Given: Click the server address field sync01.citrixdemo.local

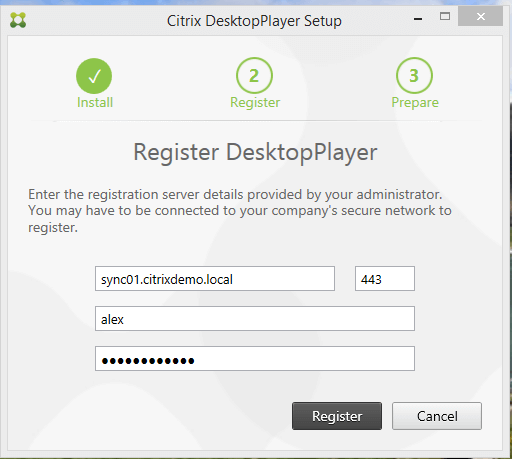Looking at the screenshot, I should [x=215, y=279].
